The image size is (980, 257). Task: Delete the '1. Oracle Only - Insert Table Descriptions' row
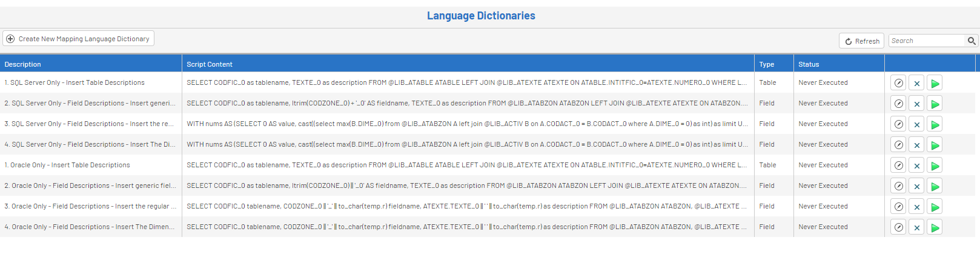click(916, 166)
